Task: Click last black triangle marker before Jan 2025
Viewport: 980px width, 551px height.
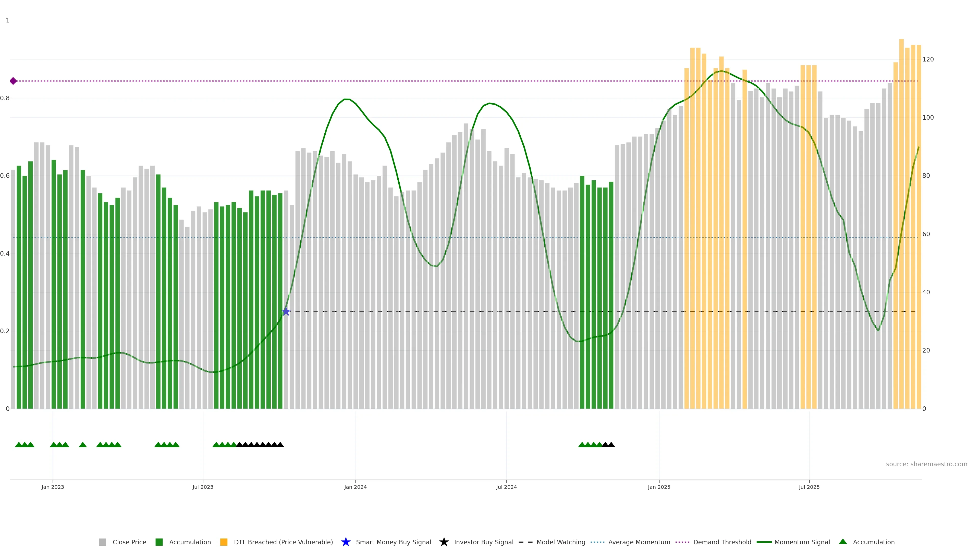Action: [x=611, y=445]
